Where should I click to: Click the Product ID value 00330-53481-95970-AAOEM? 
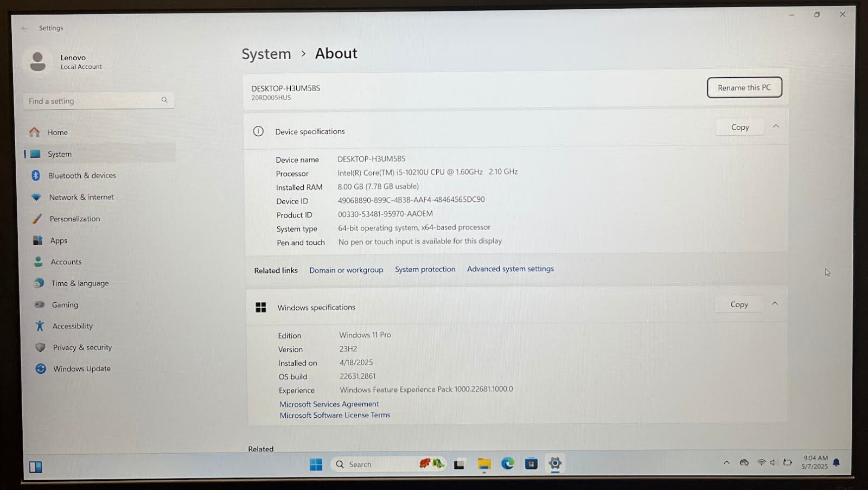pyautogui.click(x=385, y=214)
